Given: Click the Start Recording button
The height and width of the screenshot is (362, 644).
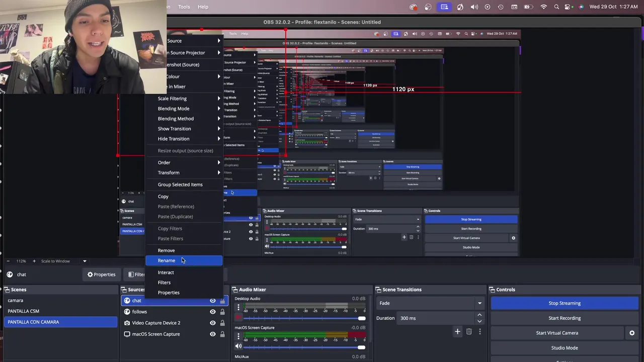Looking at the screenshot, I should click(565, 318).
